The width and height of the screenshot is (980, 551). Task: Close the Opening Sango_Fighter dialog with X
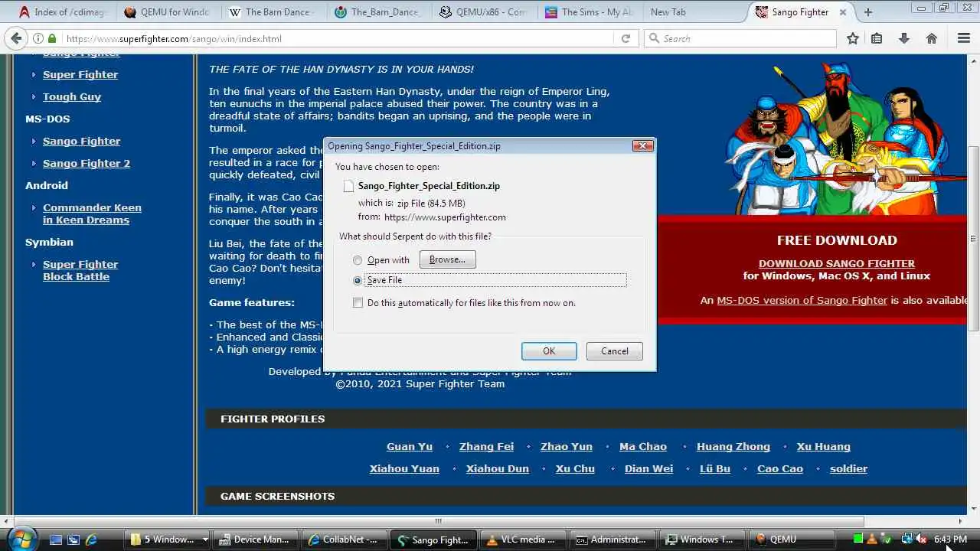point(642,145)
